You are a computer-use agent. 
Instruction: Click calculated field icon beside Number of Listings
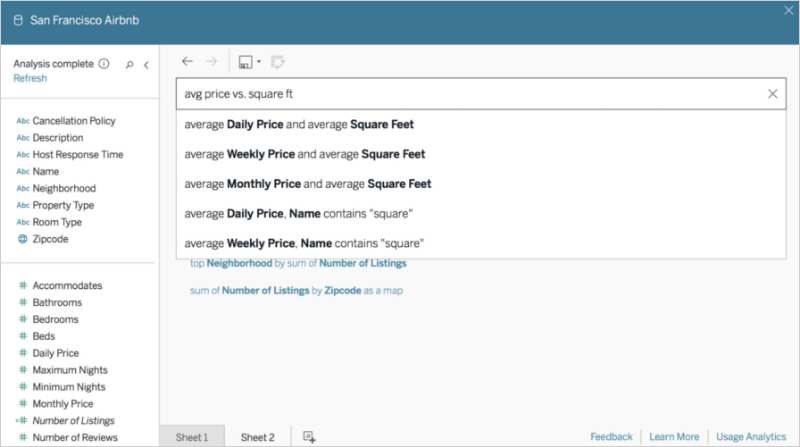click(21, 420)
